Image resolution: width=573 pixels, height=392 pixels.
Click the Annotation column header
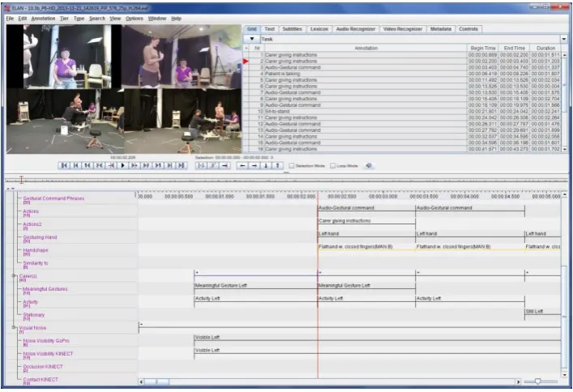point(366,48)
